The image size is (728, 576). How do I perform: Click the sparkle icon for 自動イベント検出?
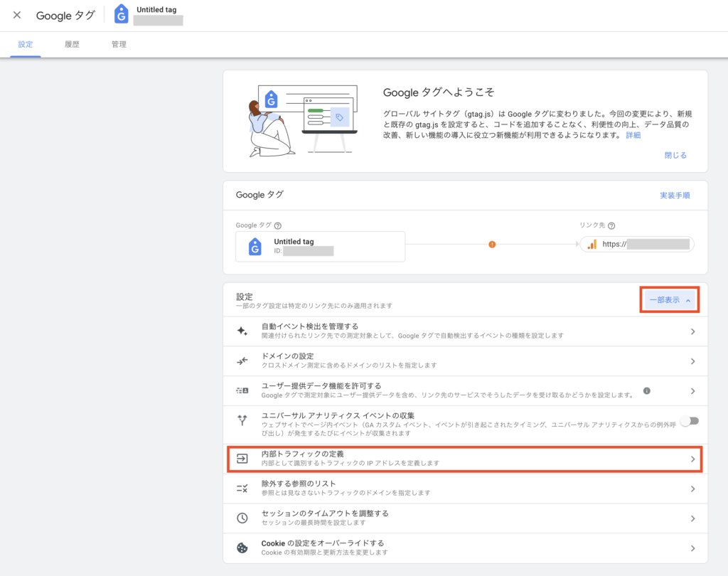point(242,331)
